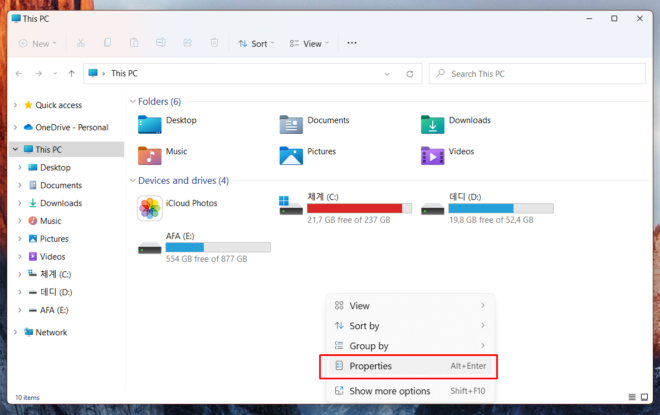660x415 pixels.
Task: Click the Rename icon in toolbar
Action: (x=161, y=43)
